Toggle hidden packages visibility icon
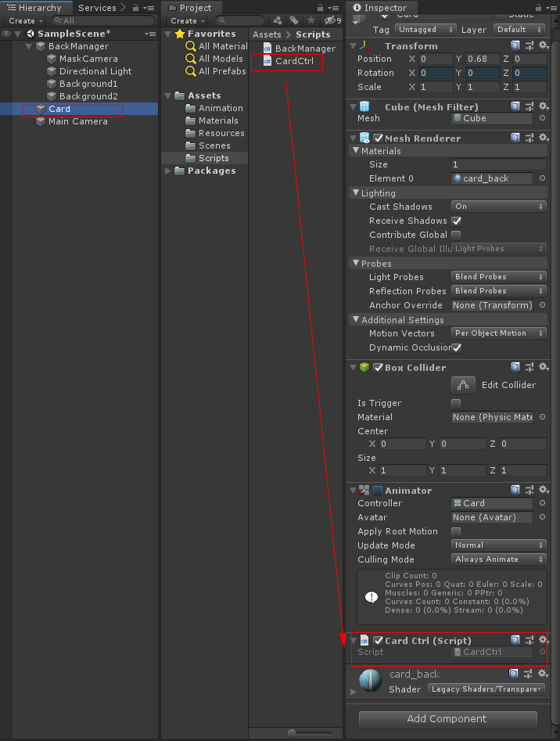560x741 pixels. pos(332,20)
